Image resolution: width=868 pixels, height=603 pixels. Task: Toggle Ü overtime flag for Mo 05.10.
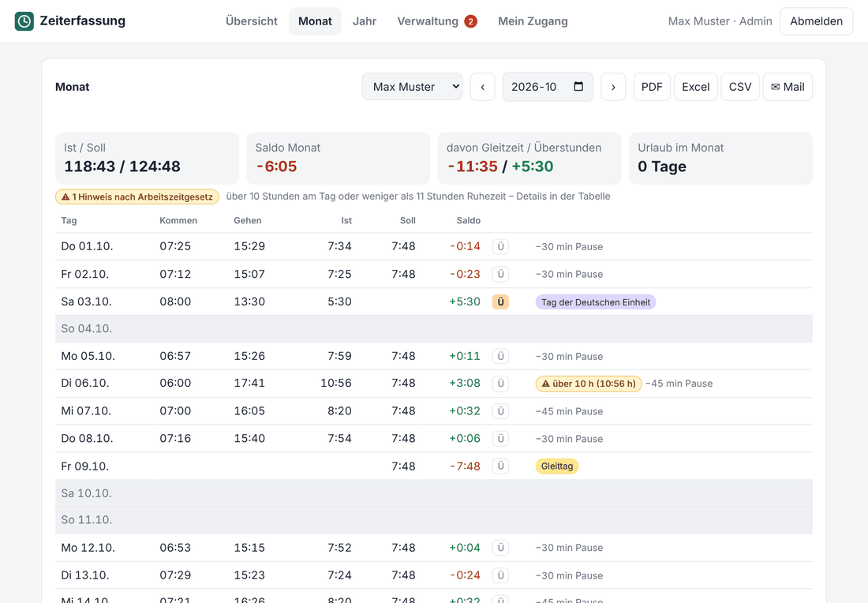500,356
